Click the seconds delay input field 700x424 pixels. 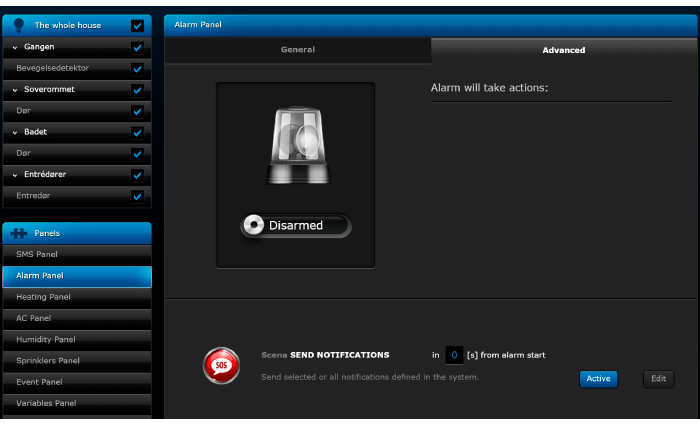pos(454,355)
